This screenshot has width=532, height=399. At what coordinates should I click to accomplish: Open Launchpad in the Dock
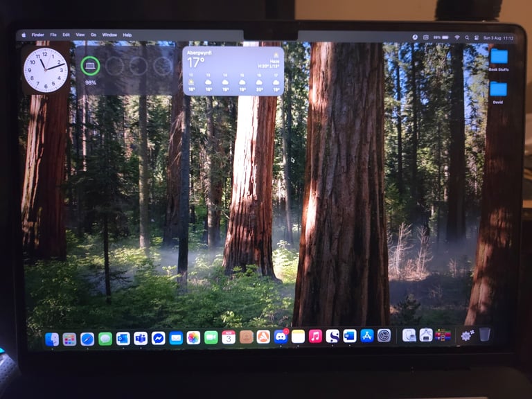click(x=69, y=339)
